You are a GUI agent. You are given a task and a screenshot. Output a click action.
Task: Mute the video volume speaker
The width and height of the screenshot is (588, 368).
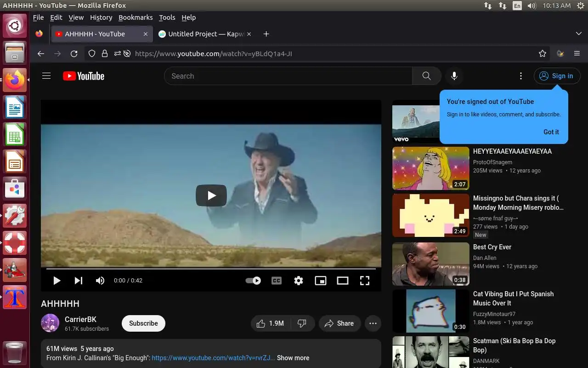(x=100, y=280)
